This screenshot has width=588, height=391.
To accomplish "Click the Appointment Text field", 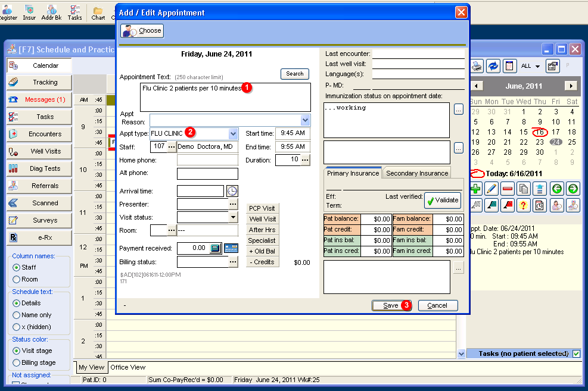I will [x=225, y=97].
